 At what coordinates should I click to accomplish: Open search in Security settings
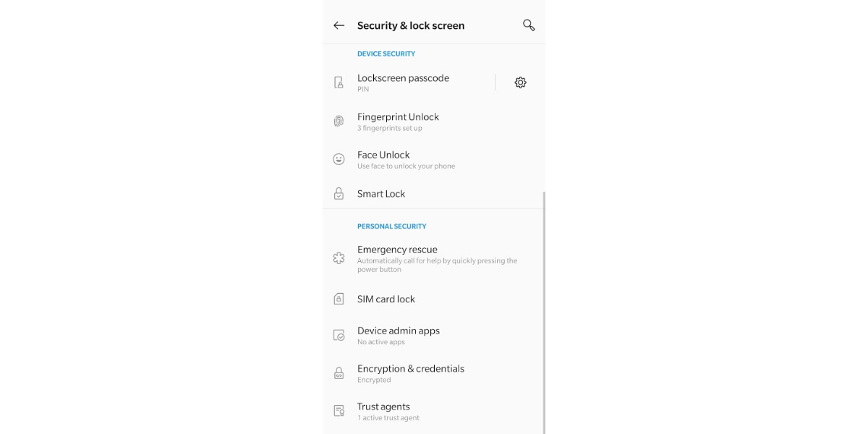529,24
